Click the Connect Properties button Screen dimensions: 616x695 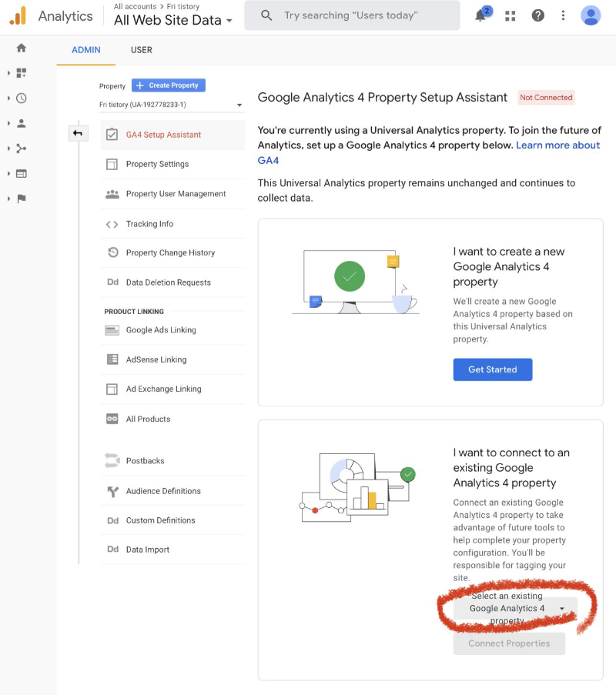coord(509,643)
